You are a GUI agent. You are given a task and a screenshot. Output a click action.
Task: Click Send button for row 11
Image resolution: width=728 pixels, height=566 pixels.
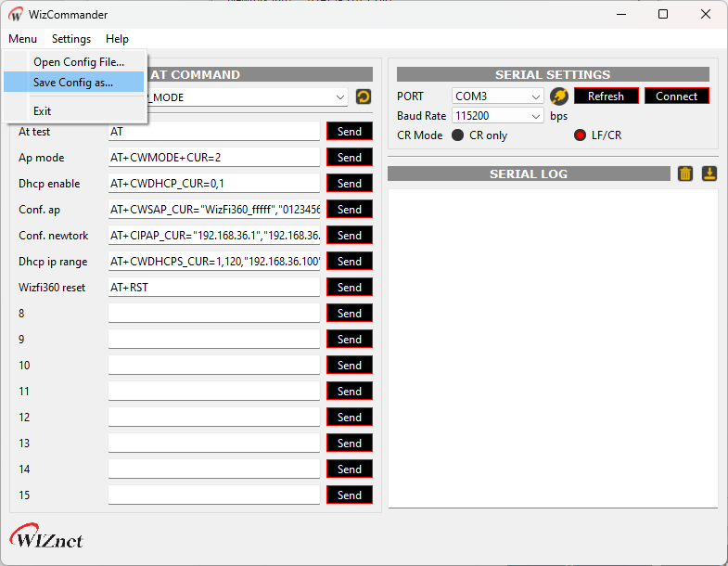[349, 392]
